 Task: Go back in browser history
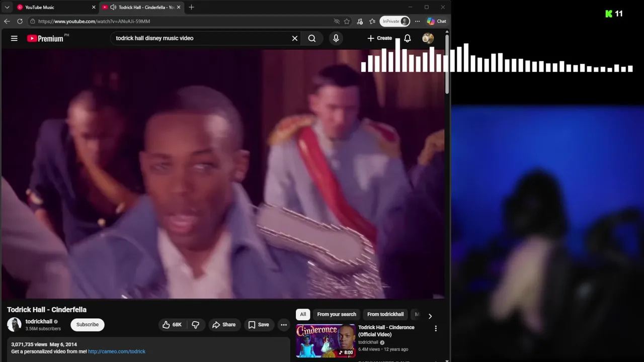7,21
